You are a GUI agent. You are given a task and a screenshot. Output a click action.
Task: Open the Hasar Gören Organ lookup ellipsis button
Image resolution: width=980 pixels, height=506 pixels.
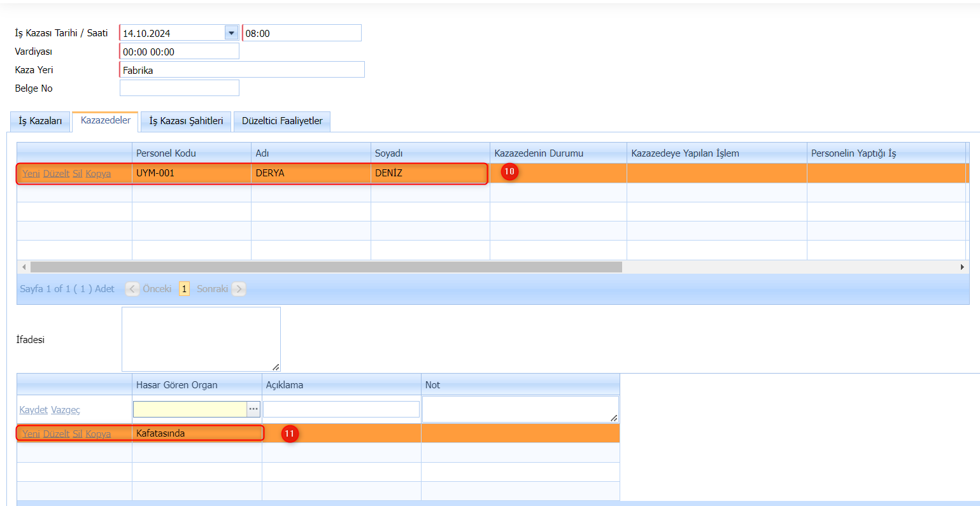tap(253, 409)
